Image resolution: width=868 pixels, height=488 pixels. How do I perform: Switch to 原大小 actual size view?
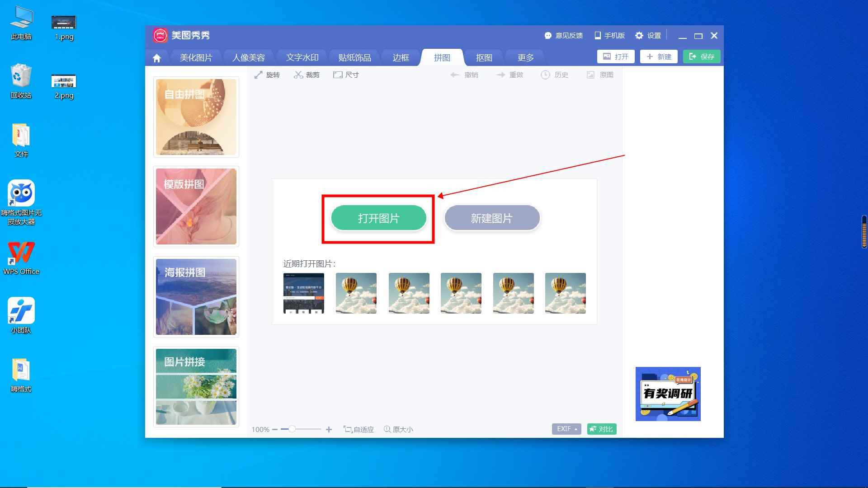click(x=398, y=429)
